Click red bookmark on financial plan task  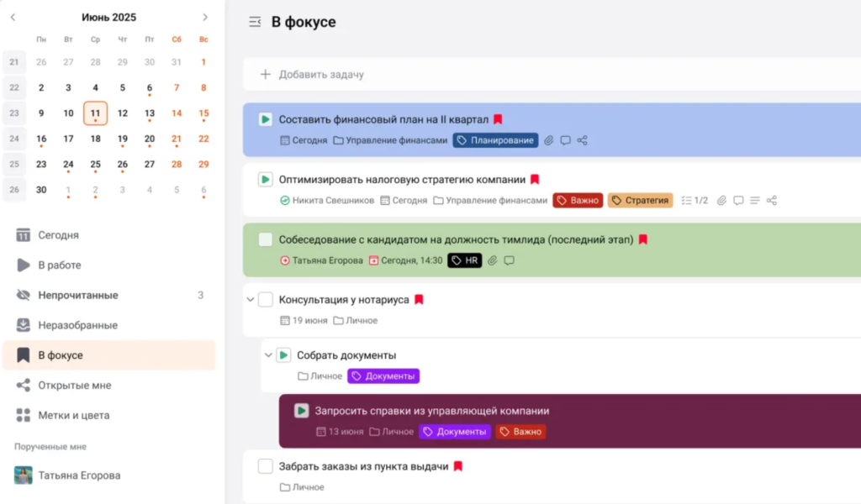pos(498,119)
